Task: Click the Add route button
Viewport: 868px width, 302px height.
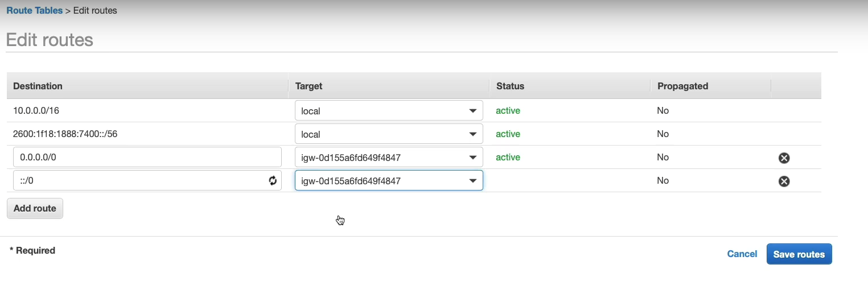Action: [x=35, y=208]
